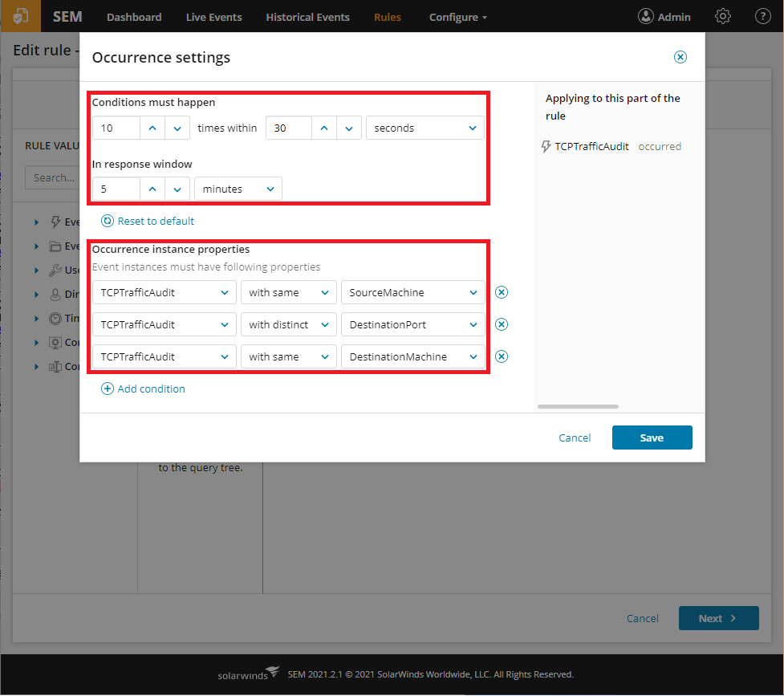Open TCPTrafficAudit dropdown in DestinationPort row
The width and height of the screenshot is (784, 696).
click(164, 325)
